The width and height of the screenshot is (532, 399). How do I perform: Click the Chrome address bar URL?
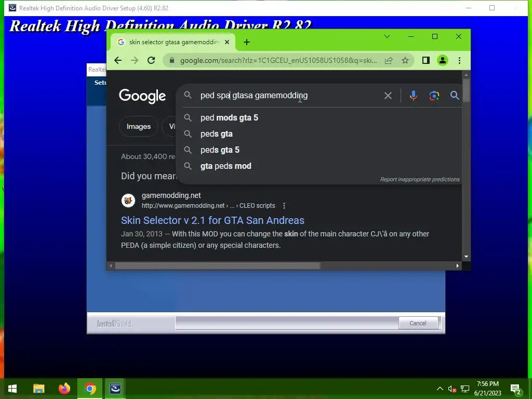tap(278, 60)
